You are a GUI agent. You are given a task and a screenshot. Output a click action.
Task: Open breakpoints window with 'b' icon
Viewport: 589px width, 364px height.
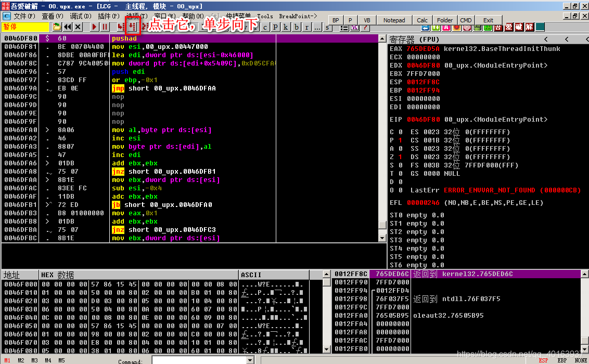click(x=297, y=27)
